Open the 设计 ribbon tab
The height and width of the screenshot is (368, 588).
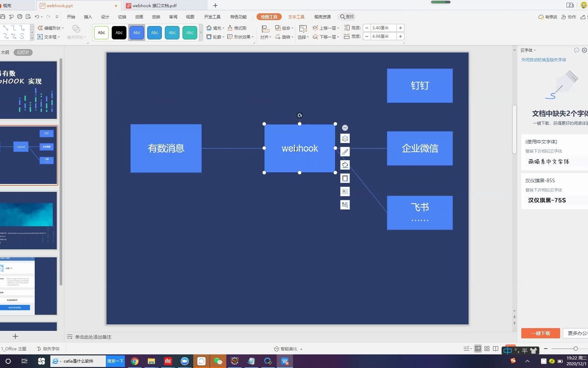[x=105, y=17]
